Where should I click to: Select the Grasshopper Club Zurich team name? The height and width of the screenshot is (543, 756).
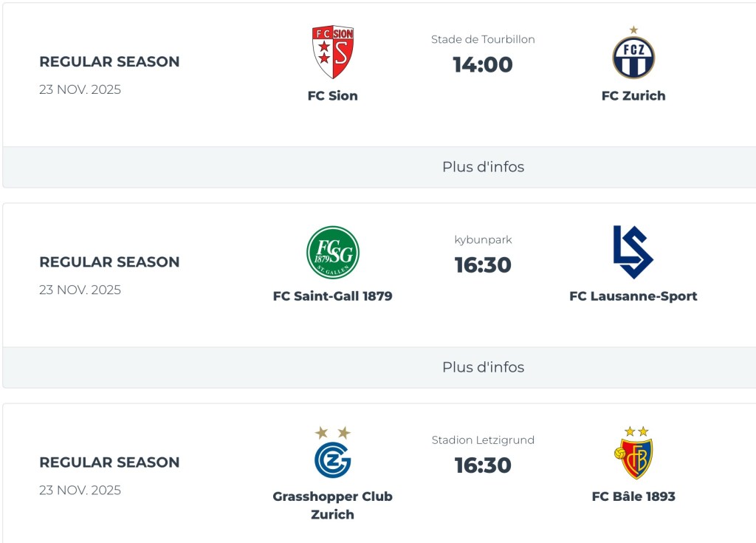point(332,505)
